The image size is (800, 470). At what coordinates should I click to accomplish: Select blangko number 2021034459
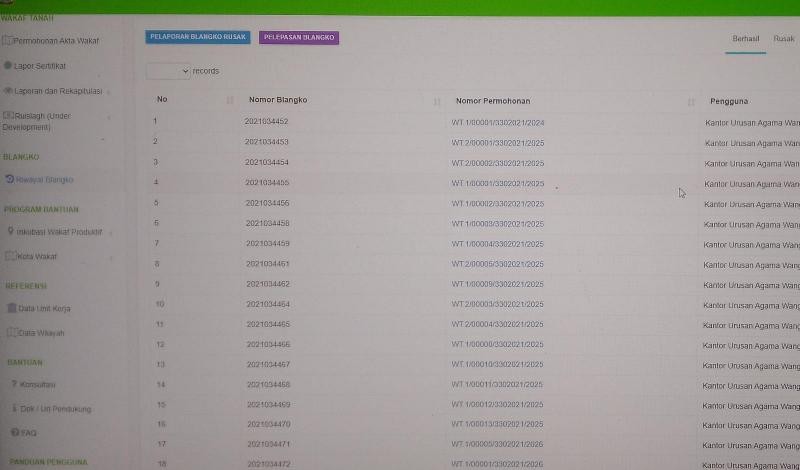(x=268, y=243)
